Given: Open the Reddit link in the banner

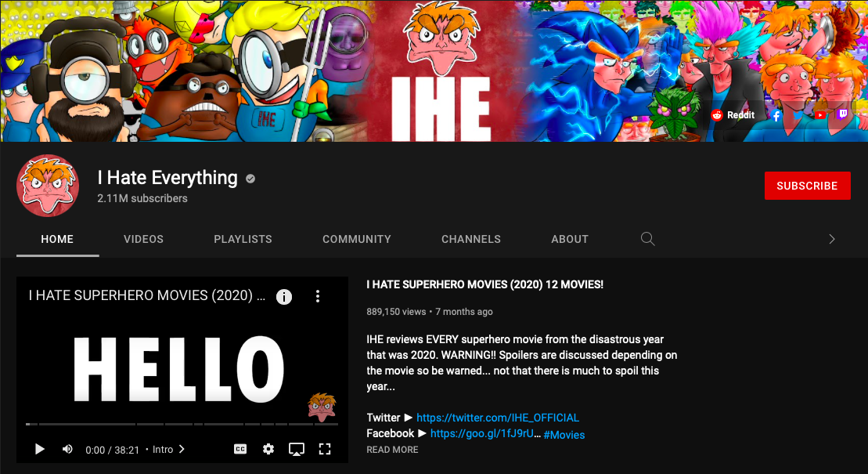Looking at the screenshot, I should (x=733, y=114).
